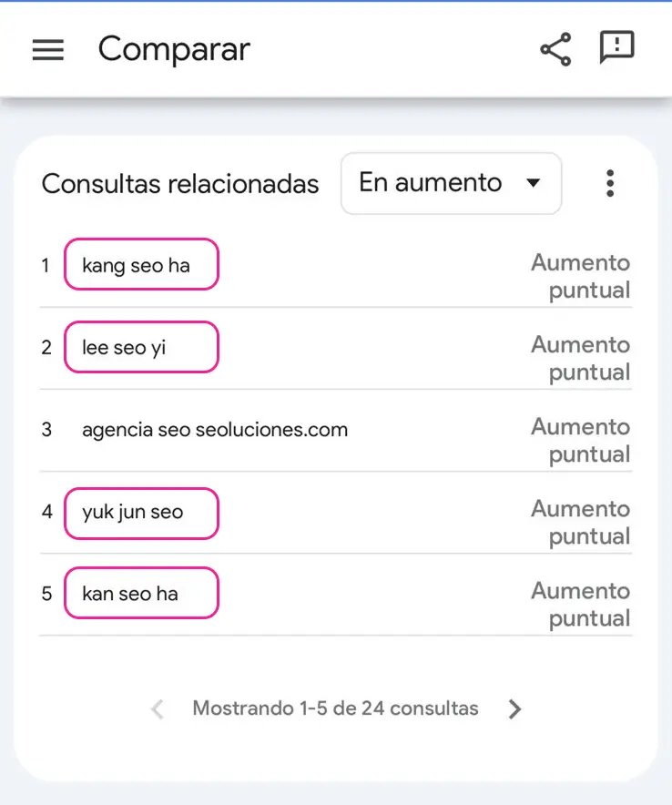Click the dropdown arrow beside En aumento

pos(534,183)
